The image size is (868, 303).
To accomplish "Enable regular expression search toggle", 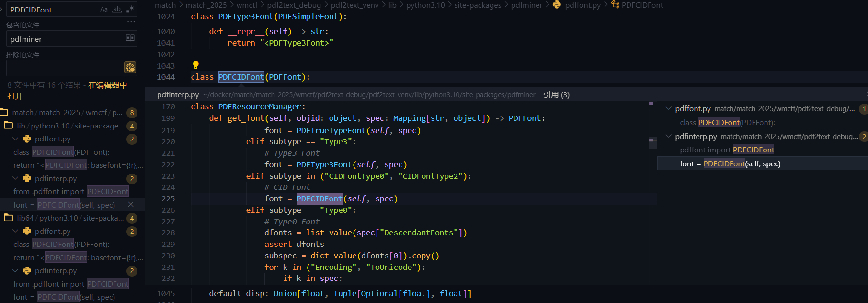I will click(130, 9).
